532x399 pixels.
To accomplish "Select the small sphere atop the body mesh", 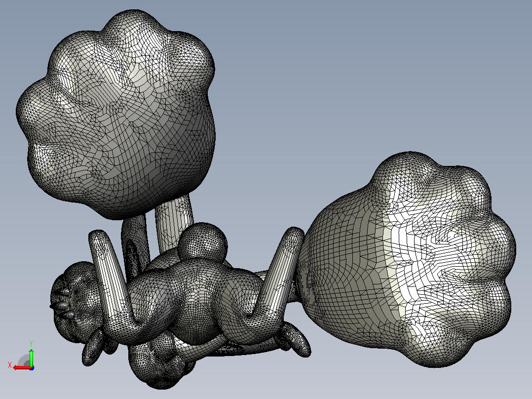I will tap(202, 242).
